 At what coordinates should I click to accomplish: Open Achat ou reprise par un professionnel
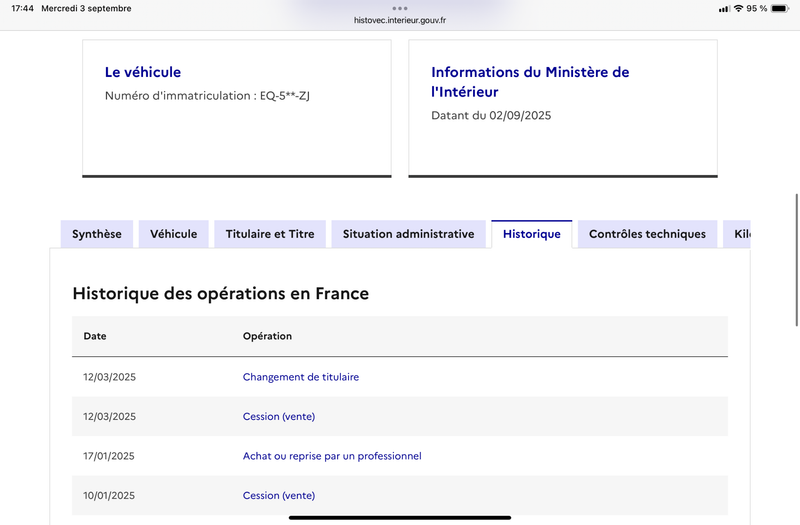tap(332, 456)
